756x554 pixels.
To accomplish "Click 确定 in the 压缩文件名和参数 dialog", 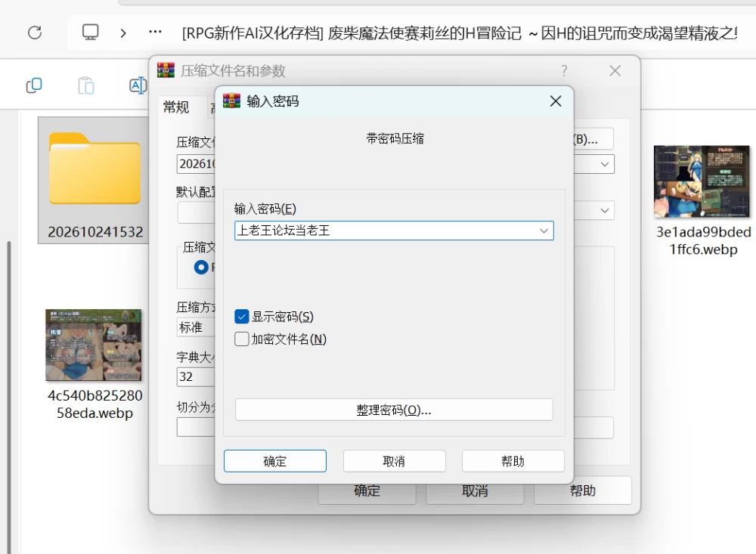I will [367, 492].
